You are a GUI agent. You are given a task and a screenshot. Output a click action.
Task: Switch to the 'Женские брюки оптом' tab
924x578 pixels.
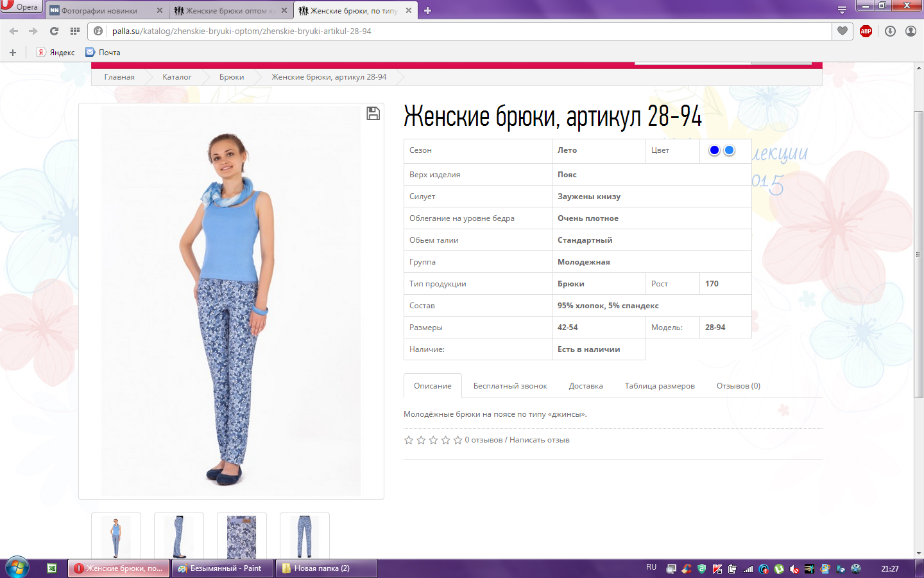click(x=232, y=10)
